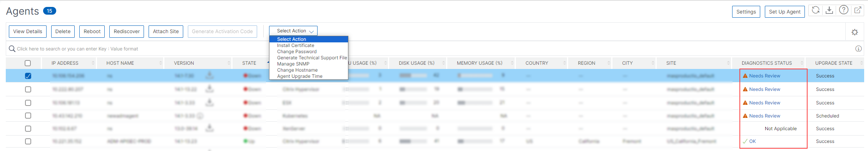Open Needs Review link in highlighted row
The image size is (868, 151).
(764, 76)
